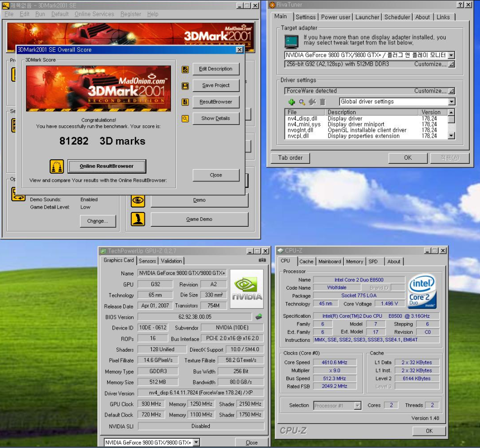This screenshot has width=480, height=448.
Task: Click driver file list scrollbar up arrow
Action: [x=451, y=112]
